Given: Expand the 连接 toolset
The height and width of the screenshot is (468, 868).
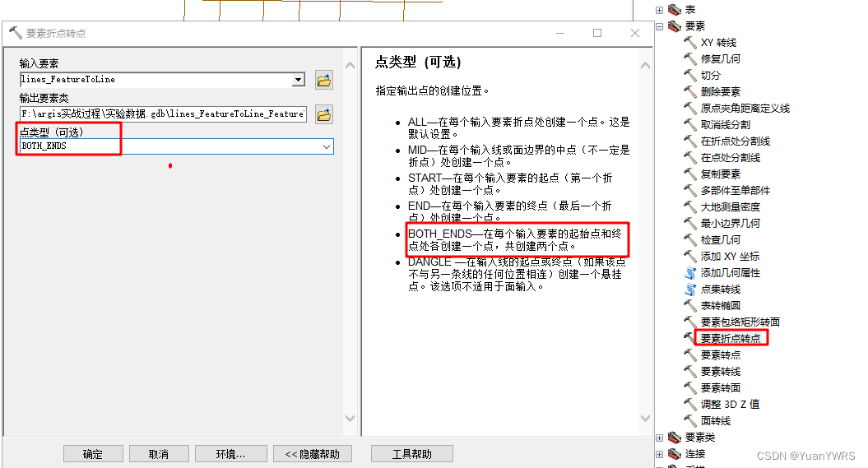Looking at the screenshot, I should pos(659,454).
